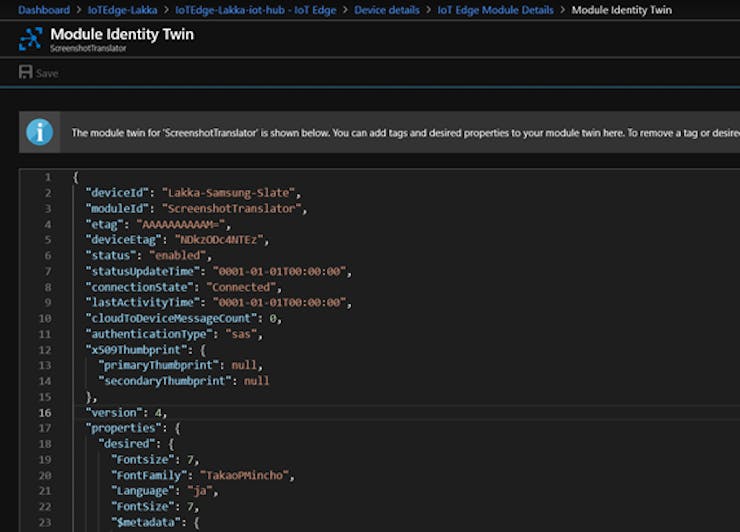This screenshot has height=532, width=740.
Task: Click line number 1 in the gutter
Action: (48, 177)
